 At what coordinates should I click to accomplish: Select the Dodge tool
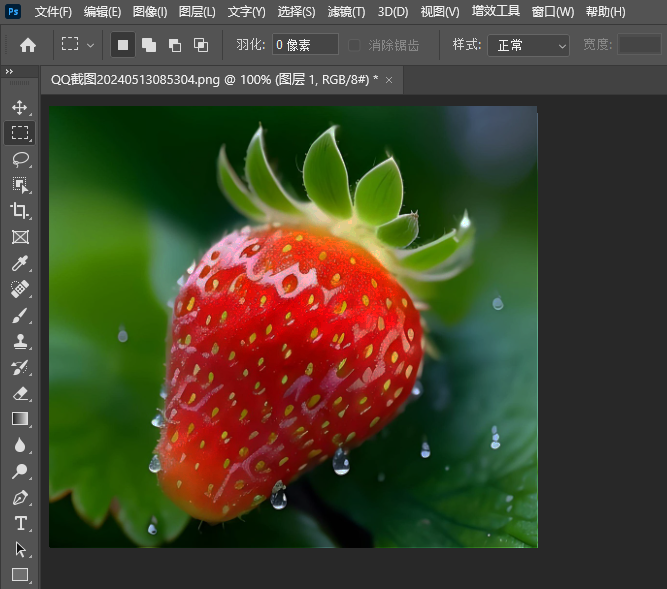(20, 471)
